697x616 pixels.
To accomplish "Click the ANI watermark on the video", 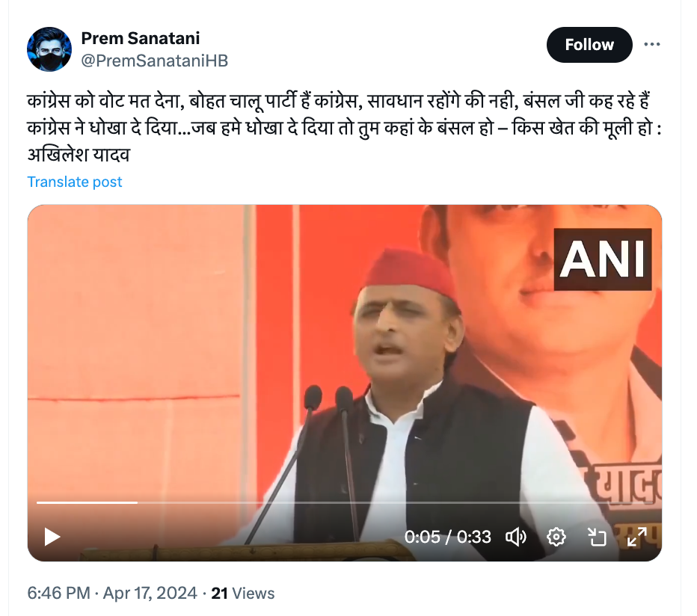I will (603, 259).
